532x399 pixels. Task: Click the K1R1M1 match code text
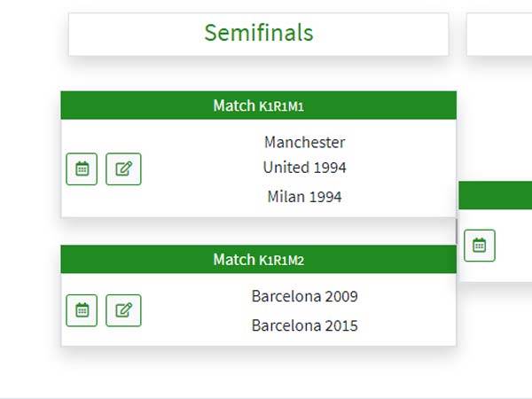(x=281, y=106)
